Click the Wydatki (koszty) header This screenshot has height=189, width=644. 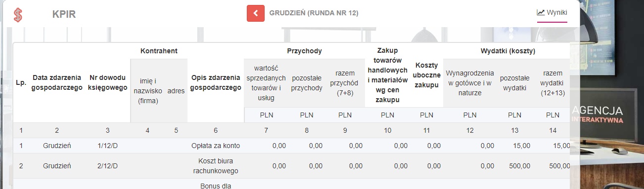[508, 51]
